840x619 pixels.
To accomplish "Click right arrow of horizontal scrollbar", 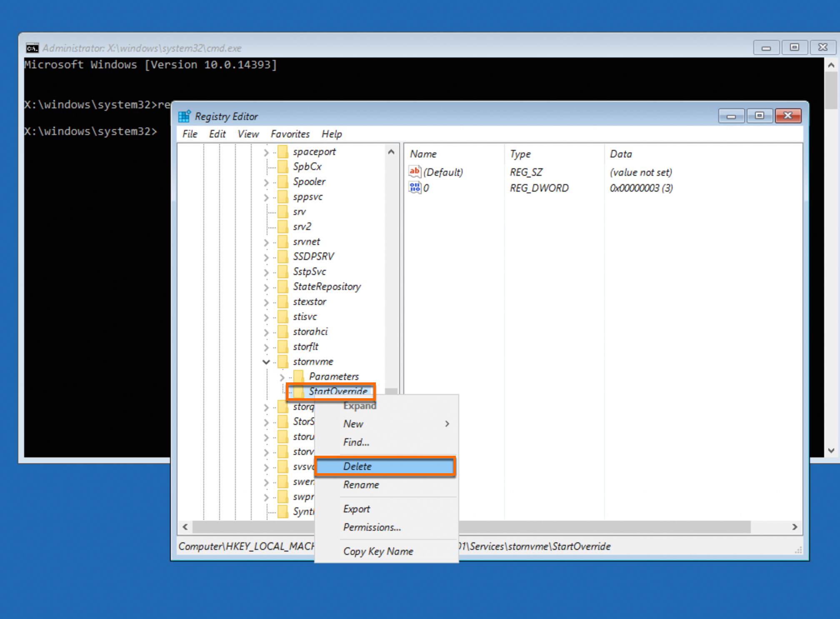I will point(795,527).
